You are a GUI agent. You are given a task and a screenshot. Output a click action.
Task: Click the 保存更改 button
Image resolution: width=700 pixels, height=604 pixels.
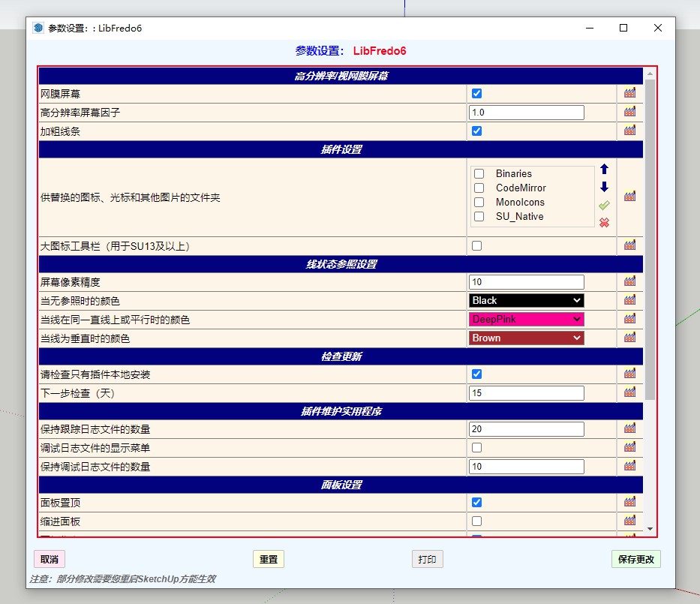[x=635, y=560]
